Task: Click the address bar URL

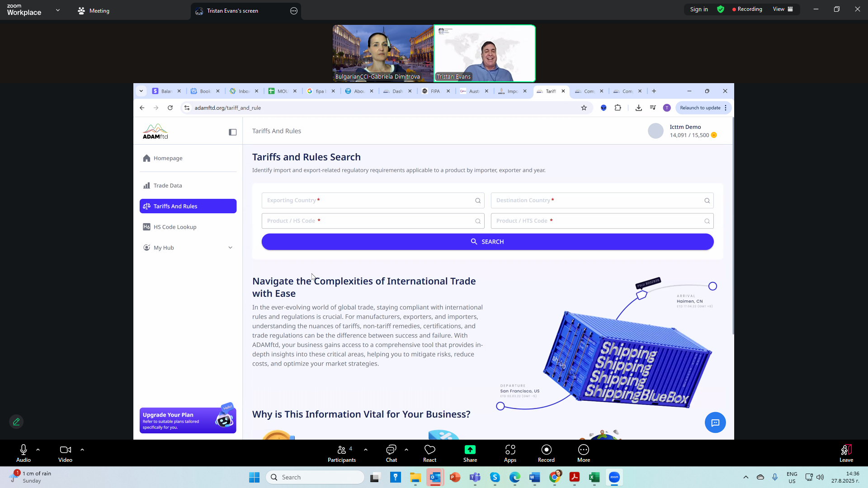Action: [228, 108]
